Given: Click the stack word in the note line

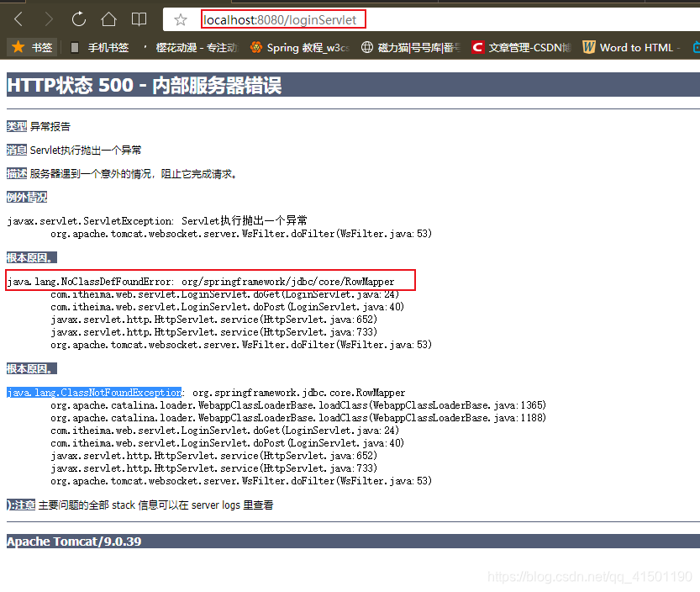Looking at the screenshot, I should pos(124,505).
